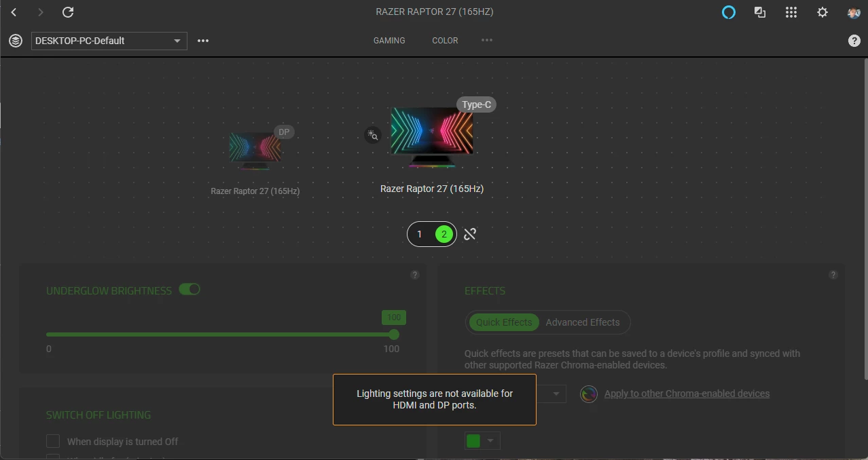Go back using the left arrow
The width and height of the screenshot is (868, 460).
coord(14,12)
